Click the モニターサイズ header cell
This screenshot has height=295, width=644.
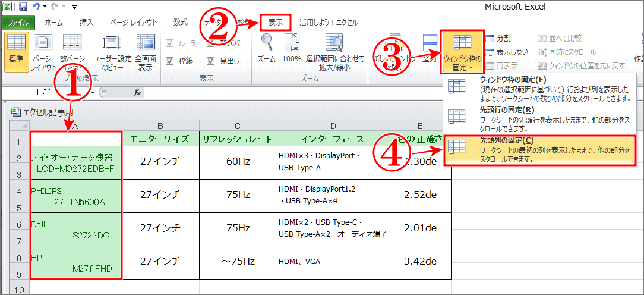(160, 139)
